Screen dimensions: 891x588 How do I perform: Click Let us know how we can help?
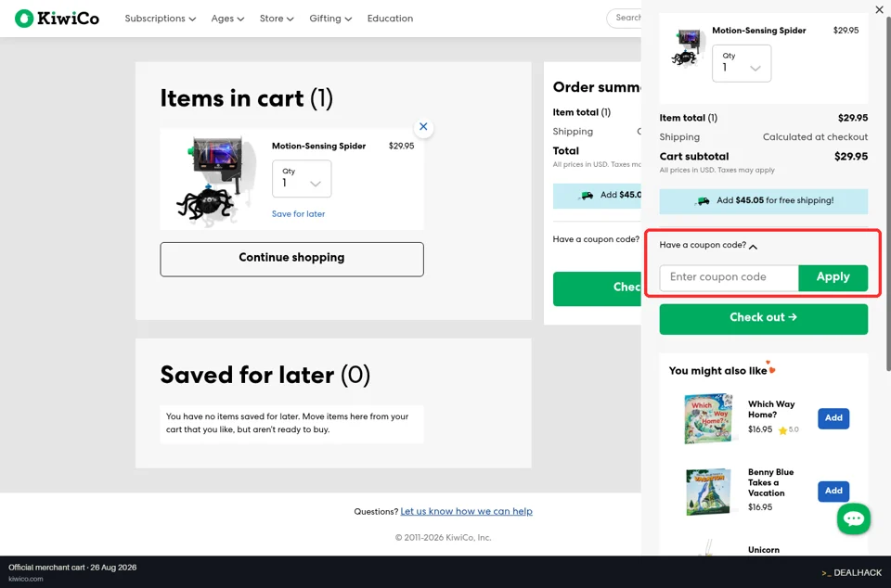(466, 511)
